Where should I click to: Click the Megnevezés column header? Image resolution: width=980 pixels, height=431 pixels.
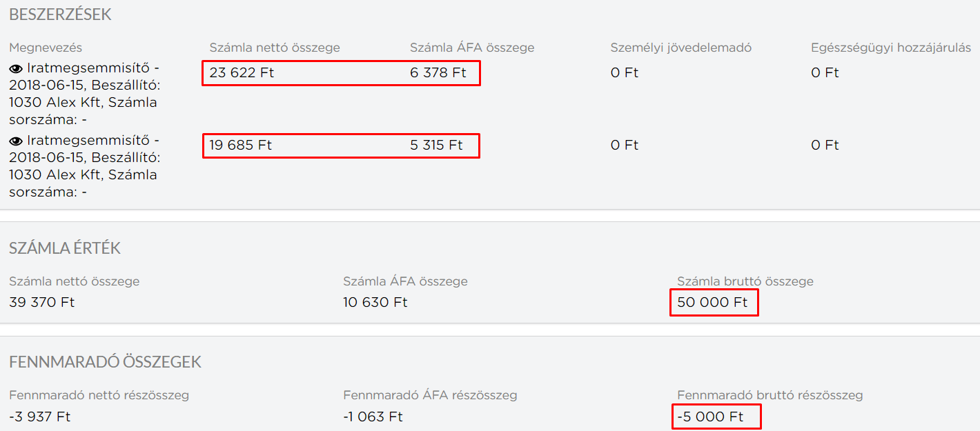click(x=46, y=48)
